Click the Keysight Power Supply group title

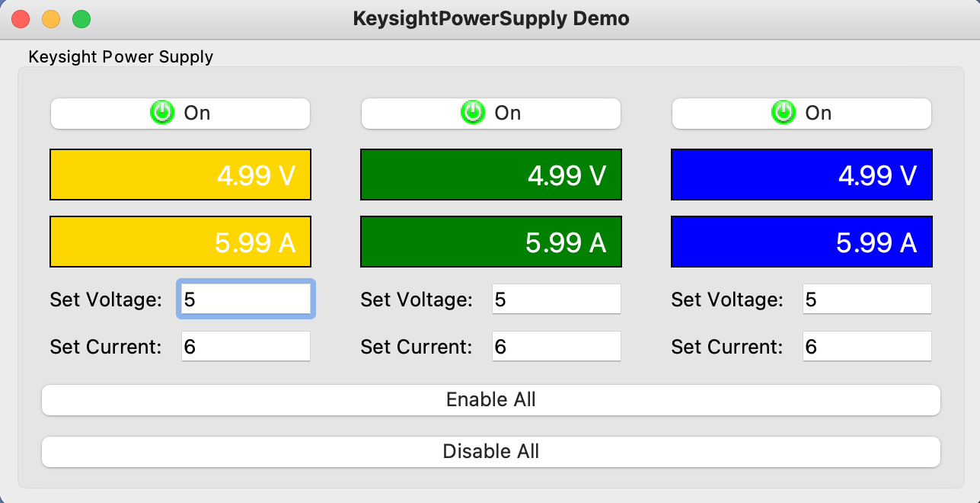120,56
